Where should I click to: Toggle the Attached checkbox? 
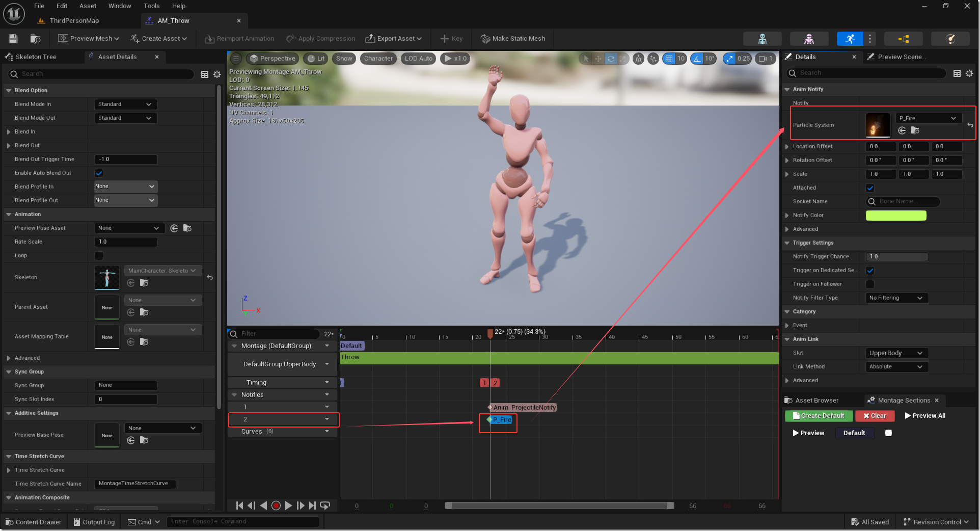(x=870, y=188)
